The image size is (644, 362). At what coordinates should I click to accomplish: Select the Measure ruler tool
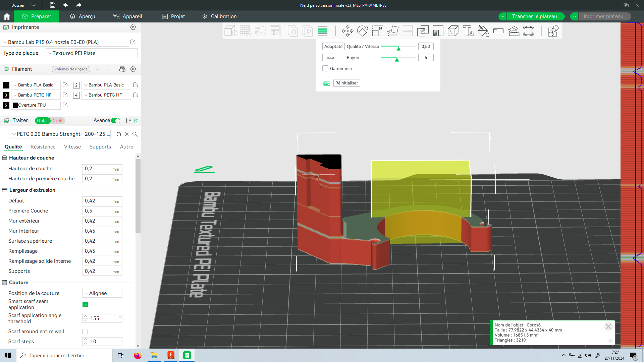point(498,31)
